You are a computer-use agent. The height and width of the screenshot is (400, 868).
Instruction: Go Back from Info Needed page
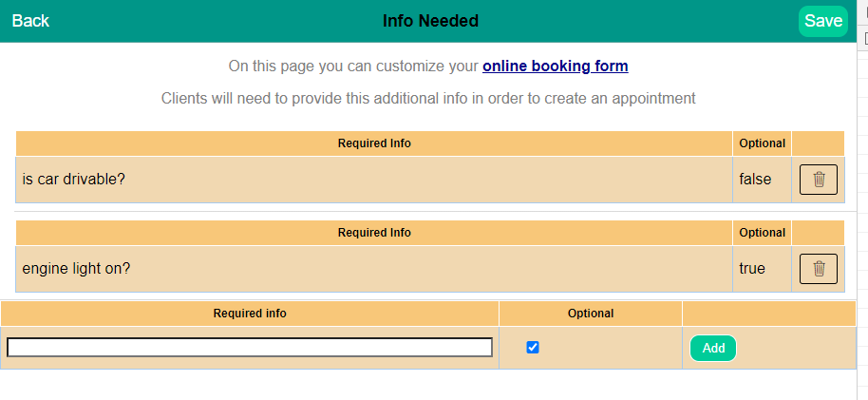30,21
